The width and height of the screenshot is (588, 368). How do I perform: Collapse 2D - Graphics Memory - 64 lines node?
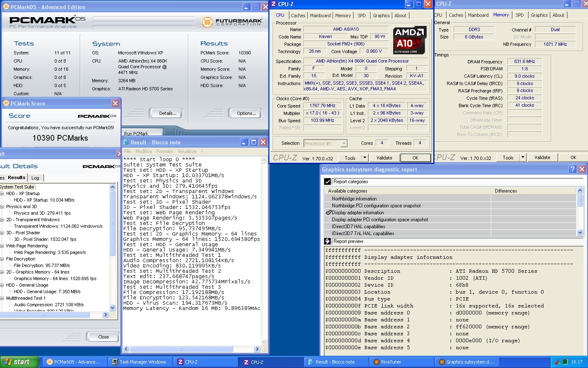(x=2, y=272)
